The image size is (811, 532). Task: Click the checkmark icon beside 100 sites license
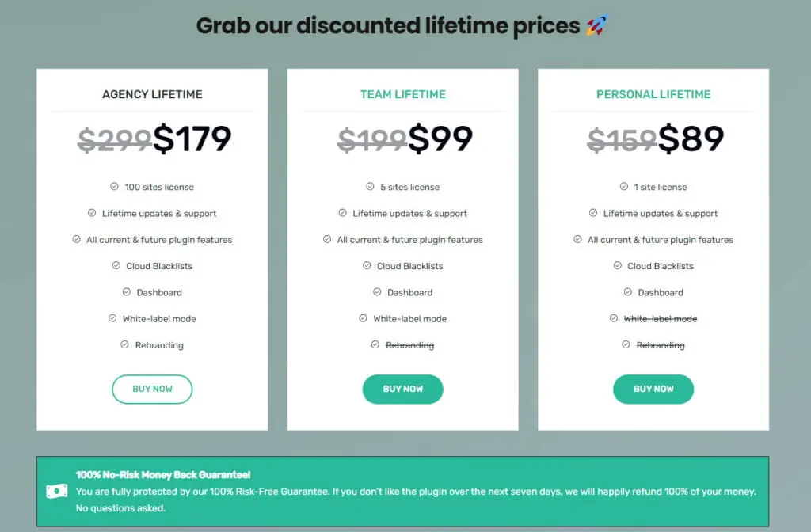tap(113, 187)
